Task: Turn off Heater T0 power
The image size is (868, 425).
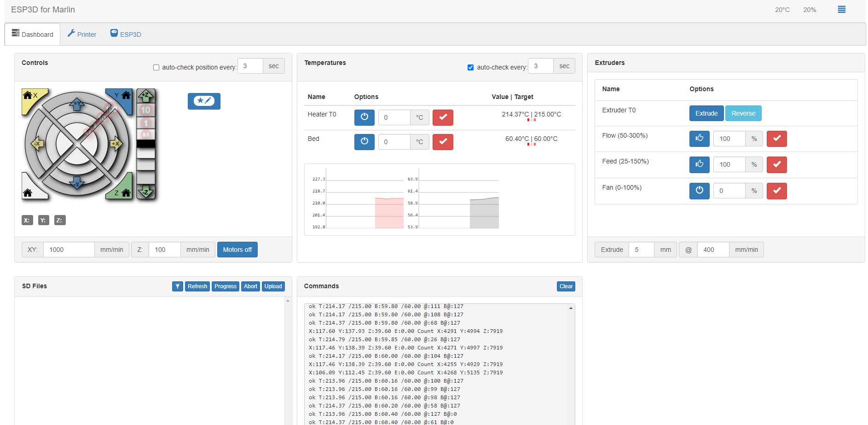Action: coord(365,117)
